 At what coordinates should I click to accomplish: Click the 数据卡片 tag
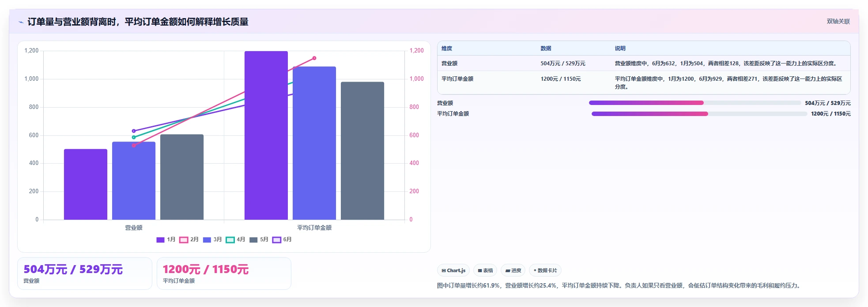click(545, 270)
